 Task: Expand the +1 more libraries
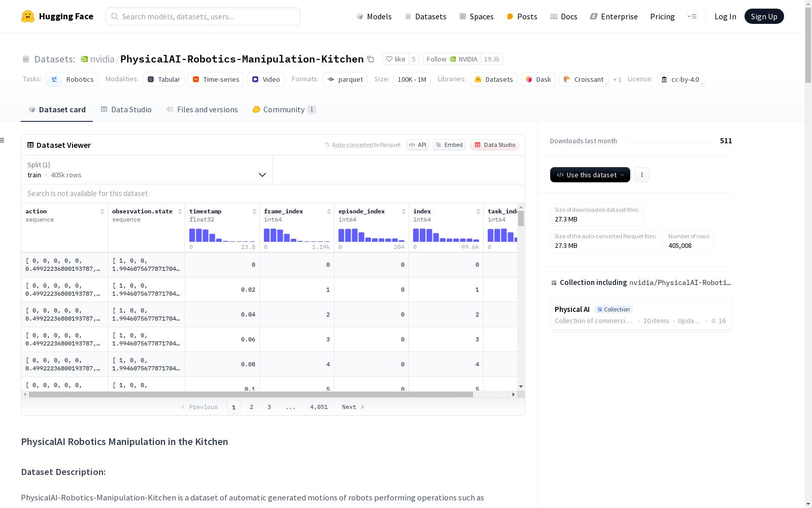(x=617, y=80)
